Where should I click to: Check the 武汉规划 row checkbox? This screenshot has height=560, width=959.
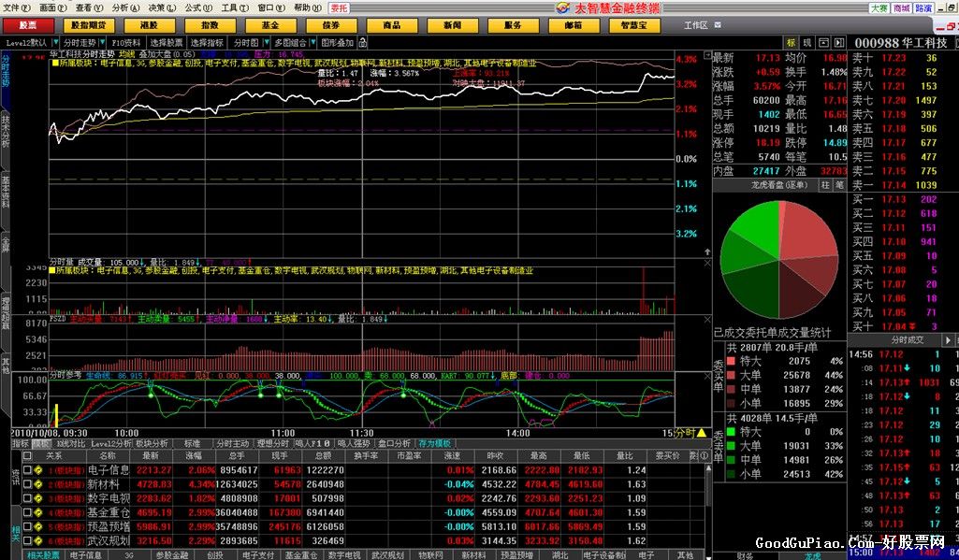(x=27, y=540)
